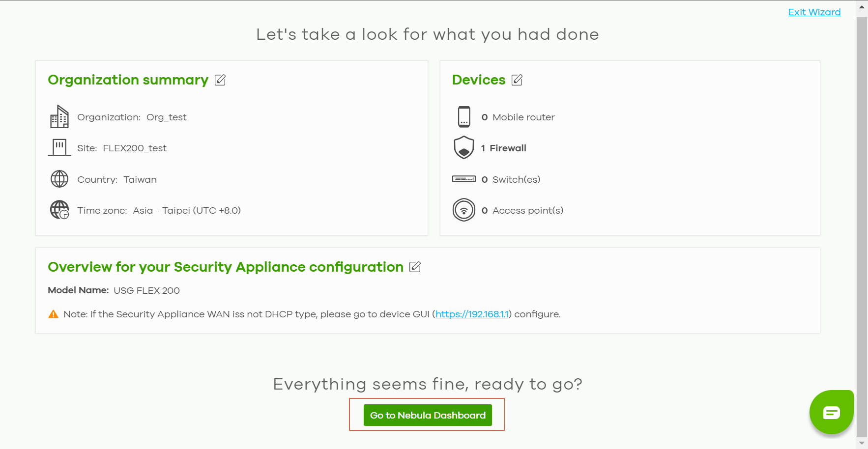Click the Time zone globe-clock icon
The image size is (868, 449).
click(x=59, y=210)
